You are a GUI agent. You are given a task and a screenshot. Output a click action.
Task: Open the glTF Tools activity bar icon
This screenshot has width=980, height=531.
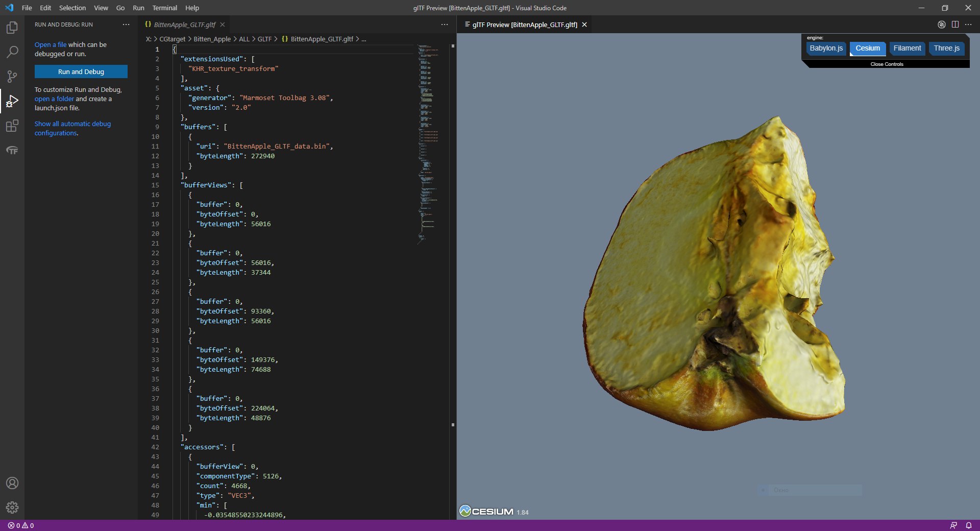[12, 150]
